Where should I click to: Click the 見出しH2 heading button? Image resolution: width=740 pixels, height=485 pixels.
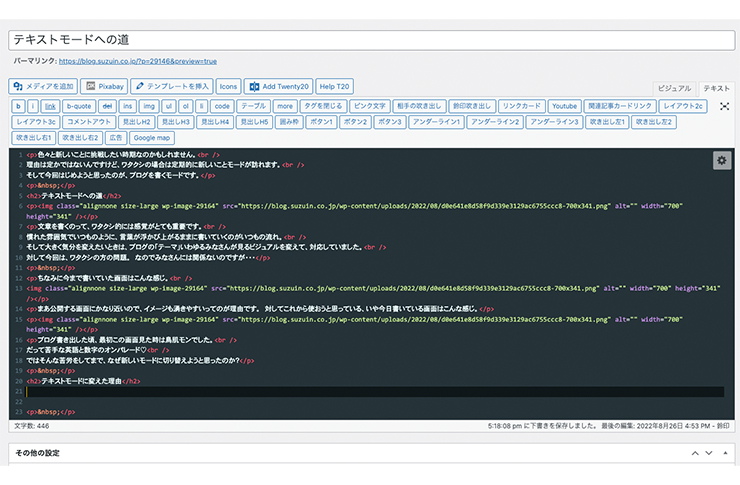(135, 122)
